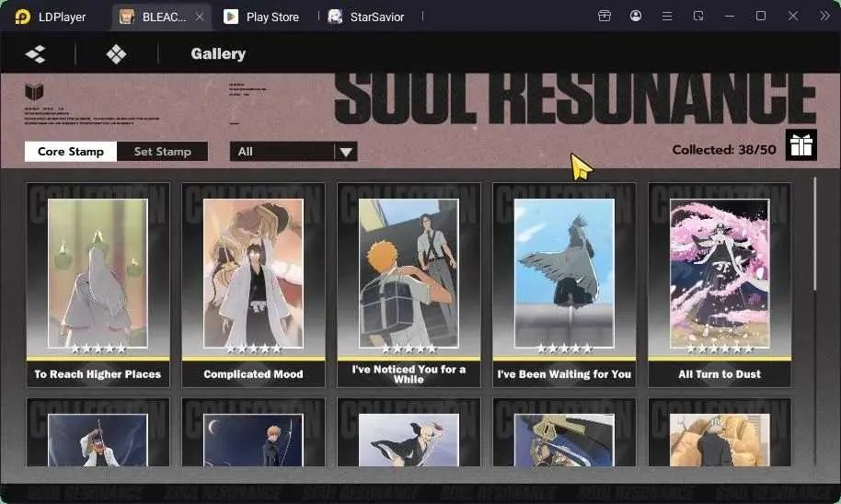
Task: Close the BLEACH app tab
Action: point(200,17)
